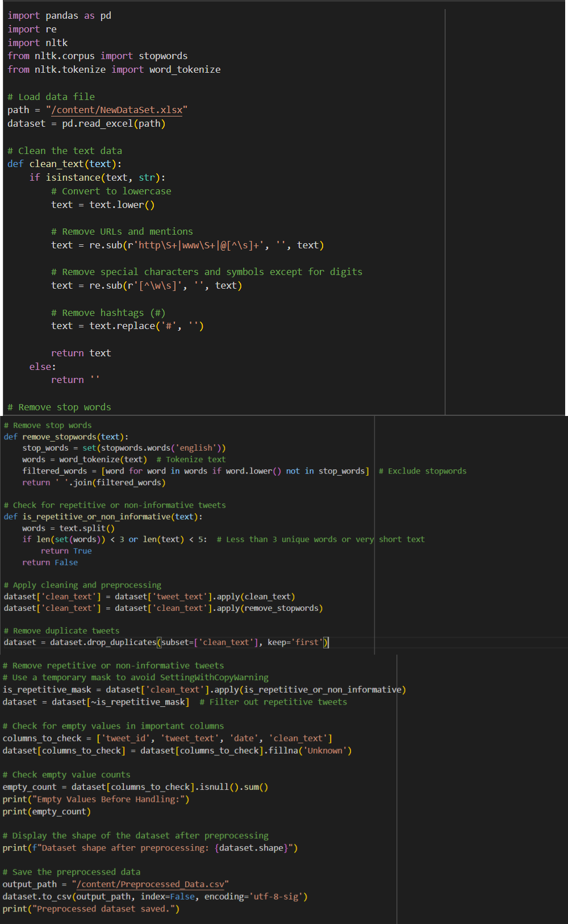568x924 pixels.
Task: Click the text.replace('#', '') line
Action: point(127,326)
